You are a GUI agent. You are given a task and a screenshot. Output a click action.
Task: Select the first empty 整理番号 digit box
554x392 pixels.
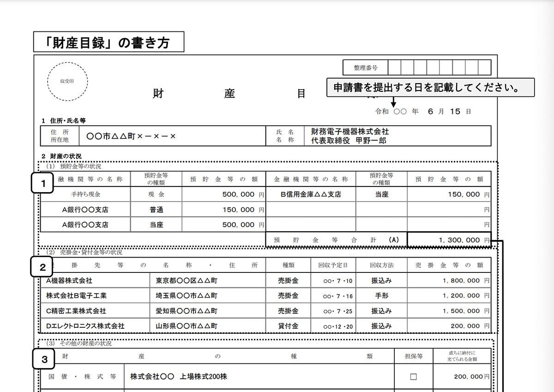point(394,67)
